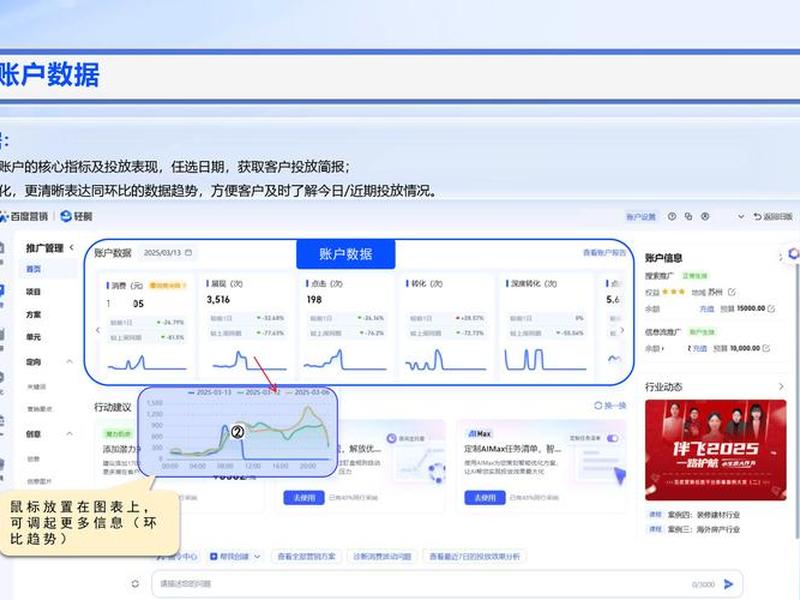Open the 伴飞2025 banner image
800x600 pixels.
(715, 449)
